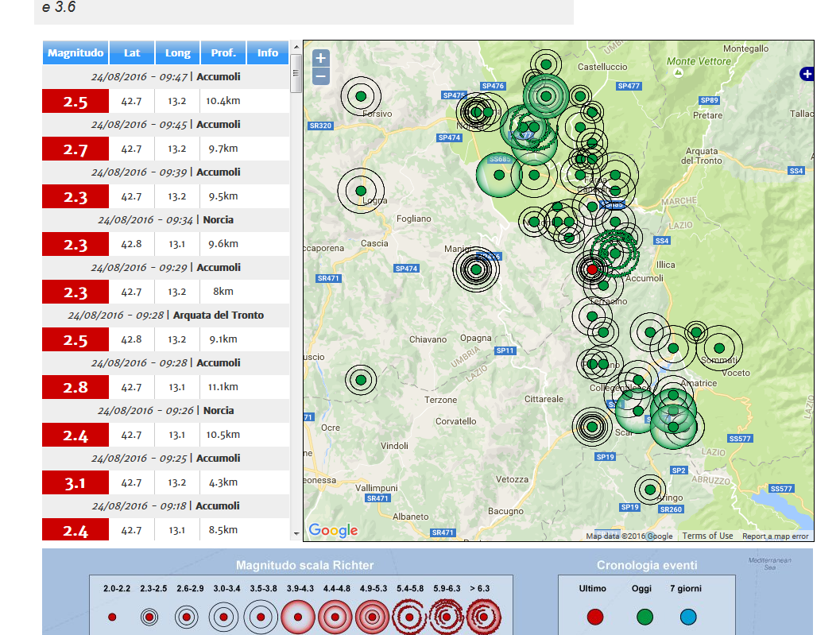Click the map zoom in plus icon
The height and width of the screenshot is (635, 840).
click(x=320, y=58)
